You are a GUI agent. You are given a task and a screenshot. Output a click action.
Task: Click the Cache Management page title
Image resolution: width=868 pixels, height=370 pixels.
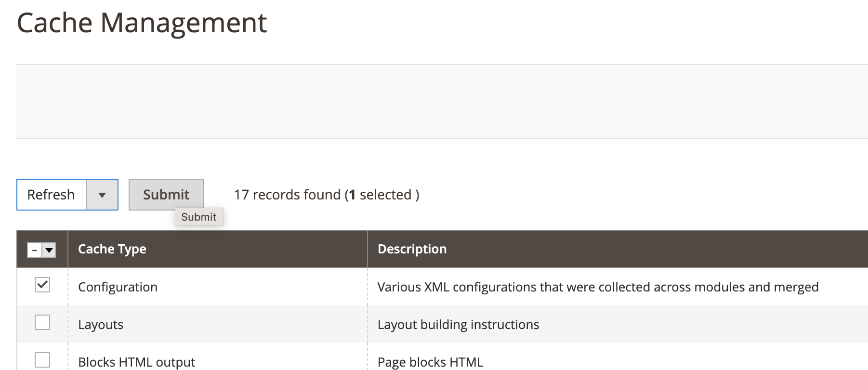click(142, 22)
